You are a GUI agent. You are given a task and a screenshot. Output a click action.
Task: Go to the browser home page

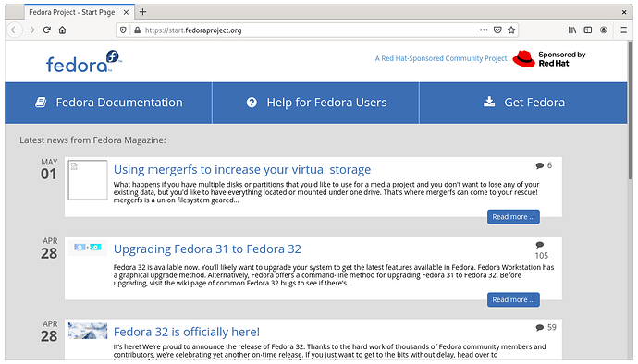pos(62,30)
